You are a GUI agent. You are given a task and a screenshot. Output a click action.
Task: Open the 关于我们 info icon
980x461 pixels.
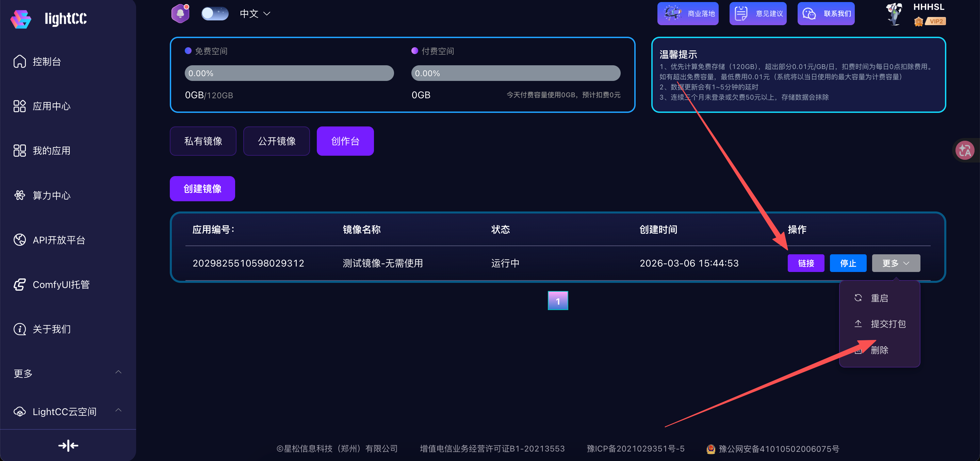[19, 329]
